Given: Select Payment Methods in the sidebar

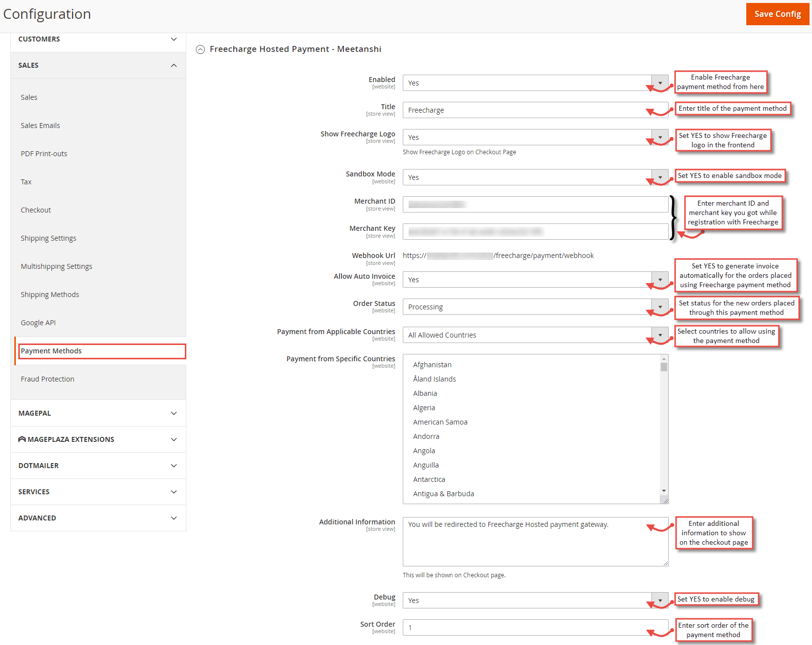Looking at the screenshot, I should pos(102,351).
